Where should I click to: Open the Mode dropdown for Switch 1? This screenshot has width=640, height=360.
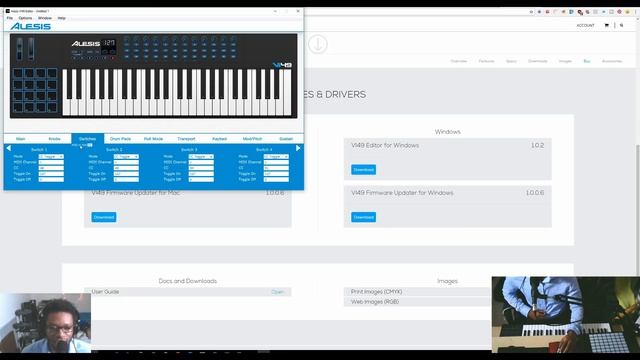point(51,156)
